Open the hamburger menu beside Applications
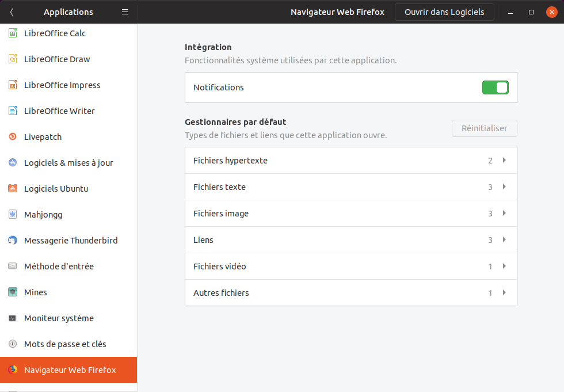This screenshot has width=564, height=392. 125,12
